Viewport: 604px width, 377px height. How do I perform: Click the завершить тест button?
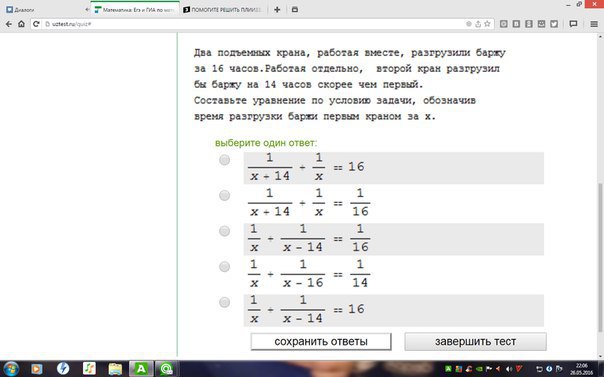(475, 342)
